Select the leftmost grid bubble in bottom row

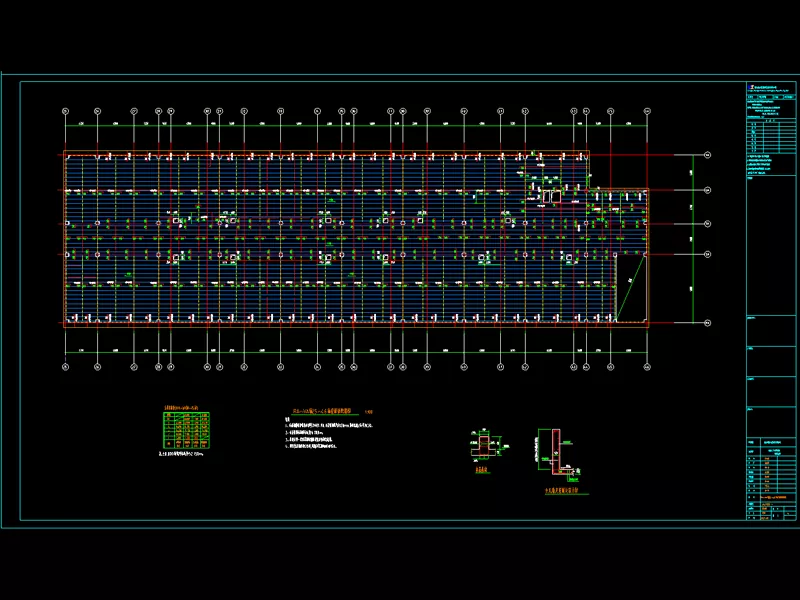click(x=66, y=367)
